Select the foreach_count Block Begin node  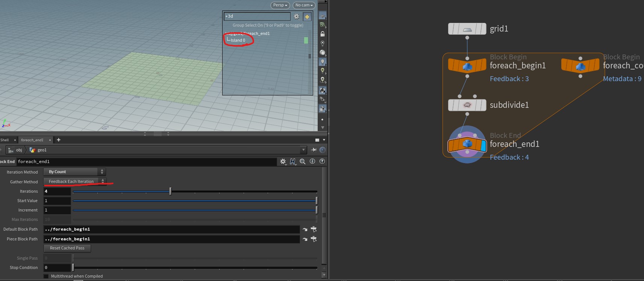point(580,66)
